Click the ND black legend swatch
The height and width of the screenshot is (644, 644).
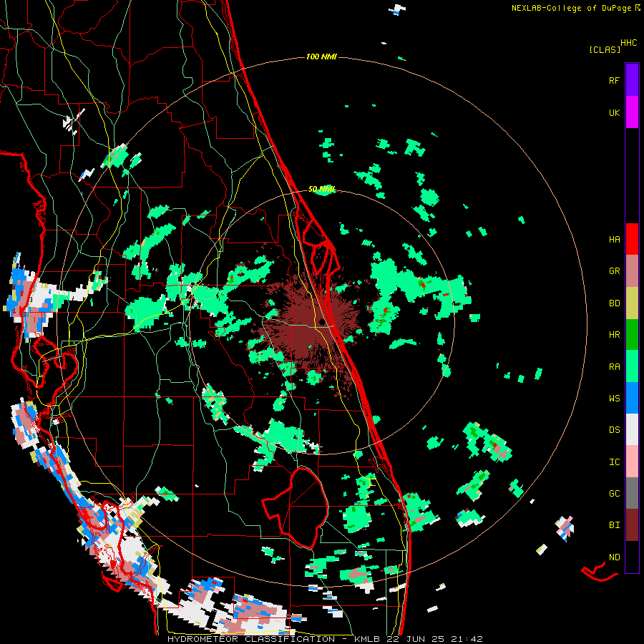[x=632, y=557]
